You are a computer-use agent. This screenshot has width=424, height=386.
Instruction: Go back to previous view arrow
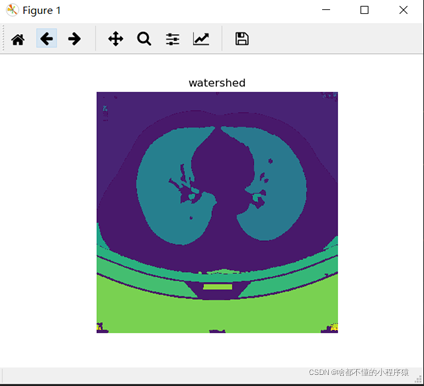[x=46, y=39]
